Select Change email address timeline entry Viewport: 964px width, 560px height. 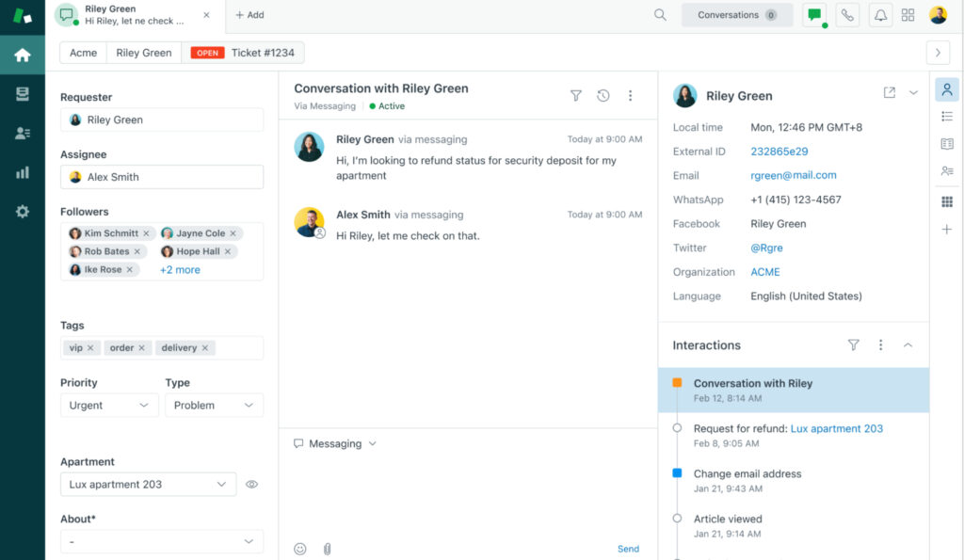[747, 473]
